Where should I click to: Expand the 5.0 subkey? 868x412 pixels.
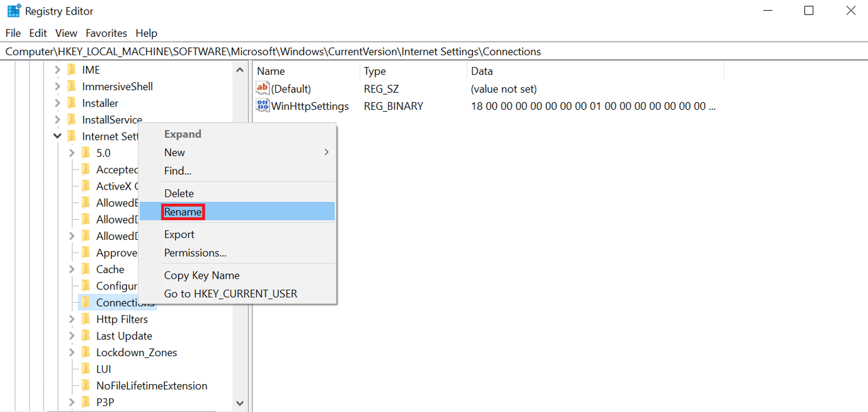(x=72, y=152)
